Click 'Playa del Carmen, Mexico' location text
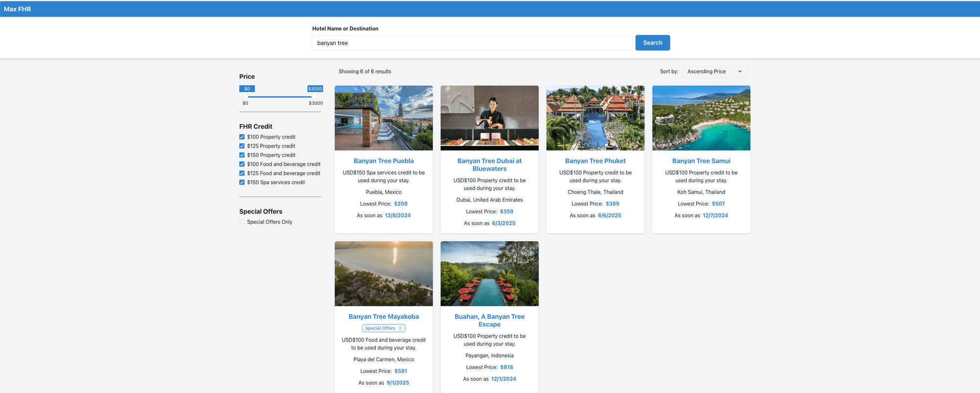 384,360
